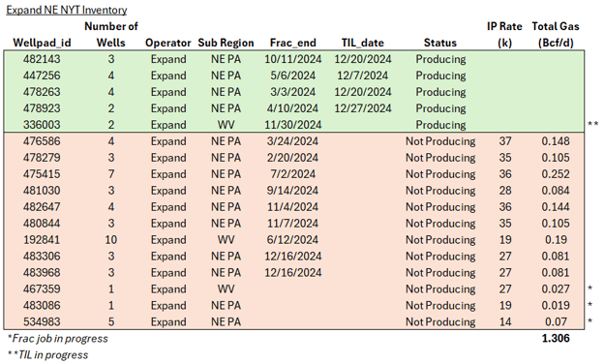Click the well count 10 cell

pyautogui.click(x=111, y=240)
